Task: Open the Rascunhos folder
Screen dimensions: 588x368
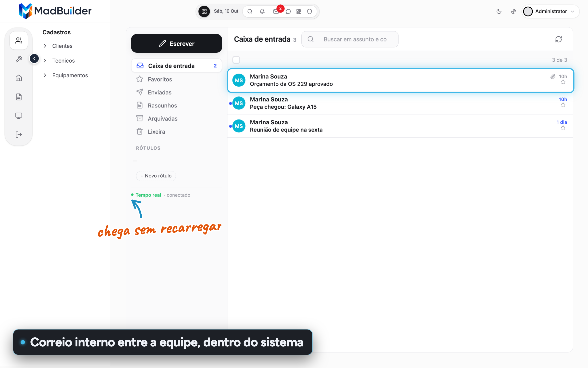Action: 176,105
